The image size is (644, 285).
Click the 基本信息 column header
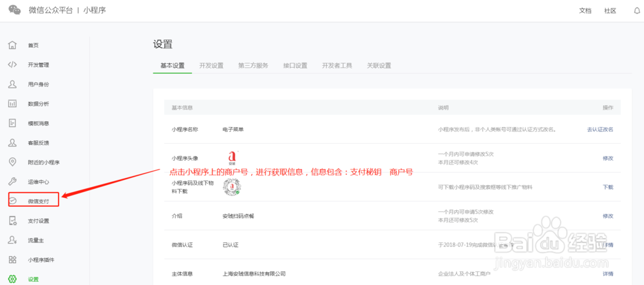tap(182, 108)
